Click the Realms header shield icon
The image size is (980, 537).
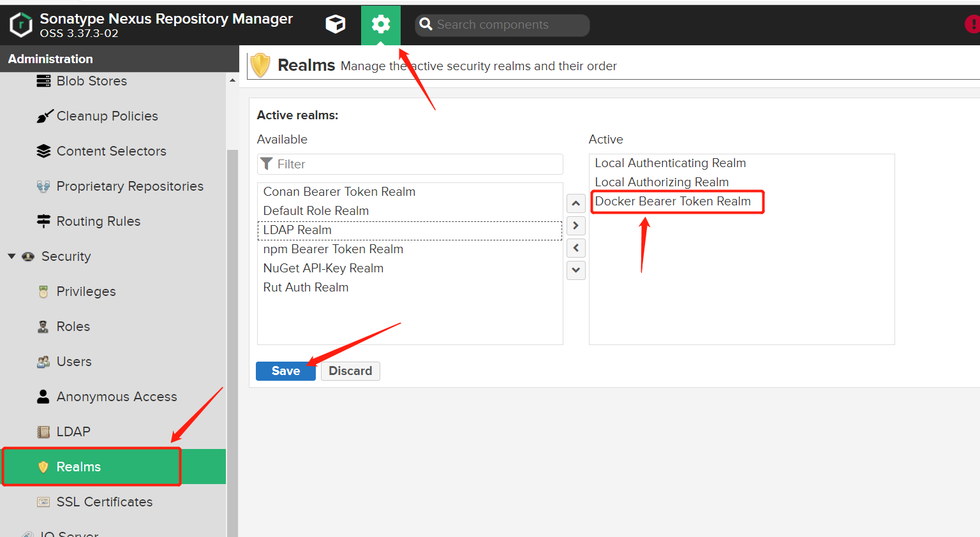coord(260,65)
